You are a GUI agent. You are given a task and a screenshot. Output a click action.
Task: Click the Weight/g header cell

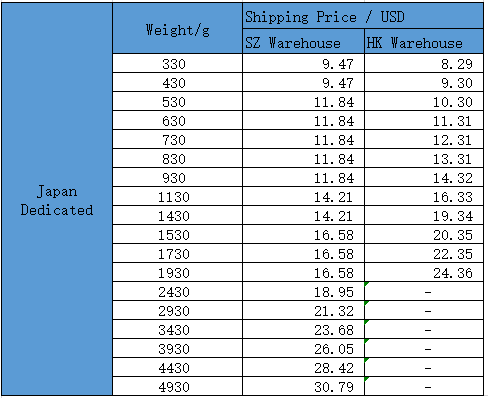[x=177, y=28]
